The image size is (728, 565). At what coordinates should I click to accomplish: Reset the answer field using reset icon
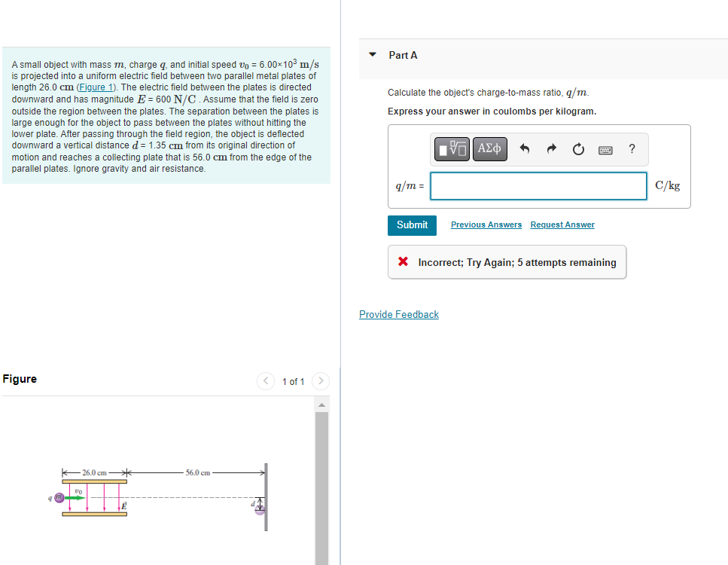click(x=577, y=148)
